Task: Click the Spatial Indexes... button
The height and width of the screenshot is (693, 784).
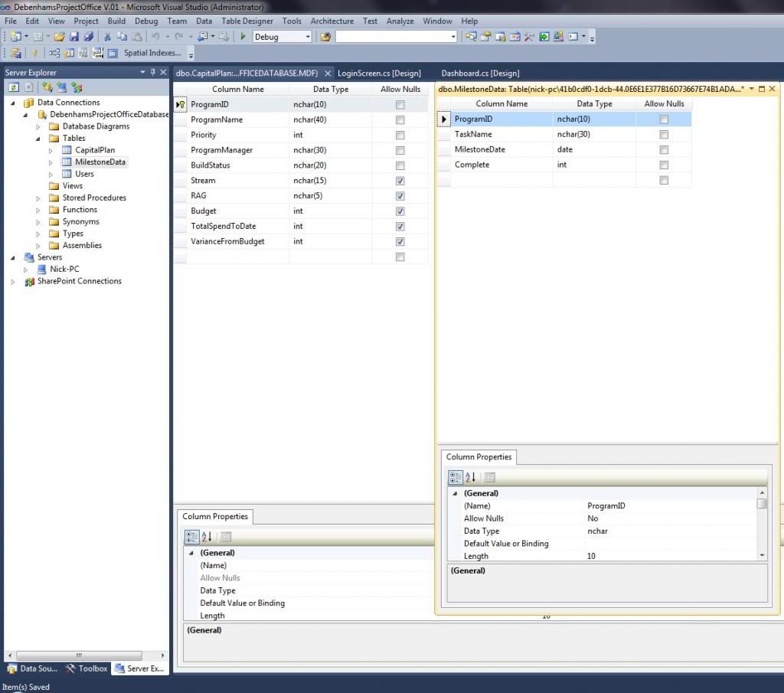Action: (152, 53)
